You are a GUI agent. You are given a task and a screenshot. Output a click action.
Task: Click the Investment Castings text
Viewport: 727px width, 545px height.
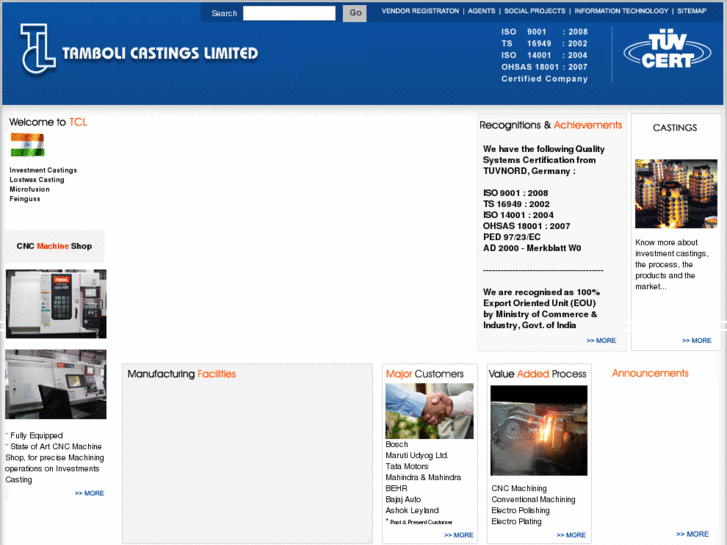tap(43, 170)
